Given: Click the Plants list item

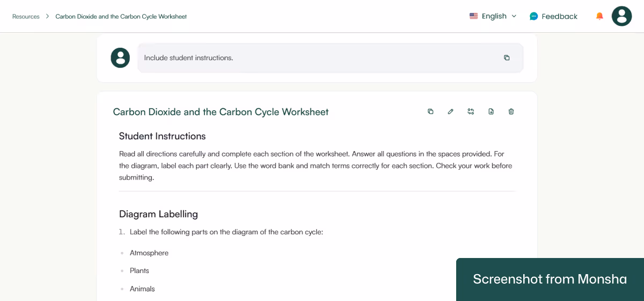Looking at the screenshot, I should tap(140, 271).
